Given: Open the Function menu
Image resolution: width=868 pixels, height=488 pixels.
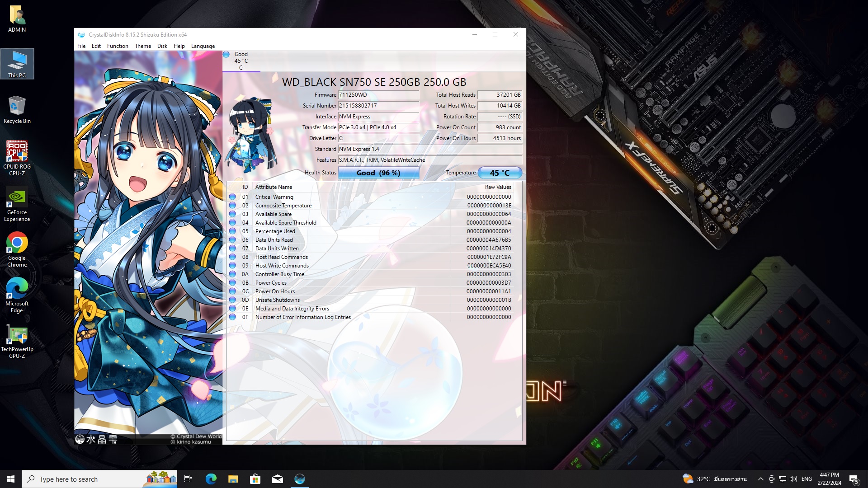Looking at the screenshot, I should (x=118, y=46).
